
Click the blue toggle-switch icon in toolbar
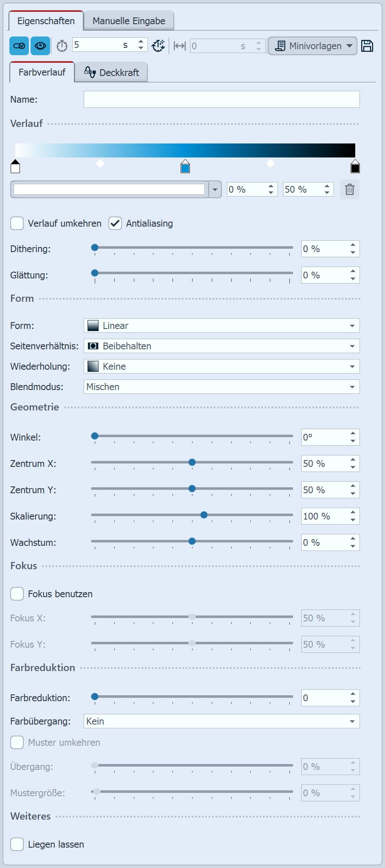19,46
